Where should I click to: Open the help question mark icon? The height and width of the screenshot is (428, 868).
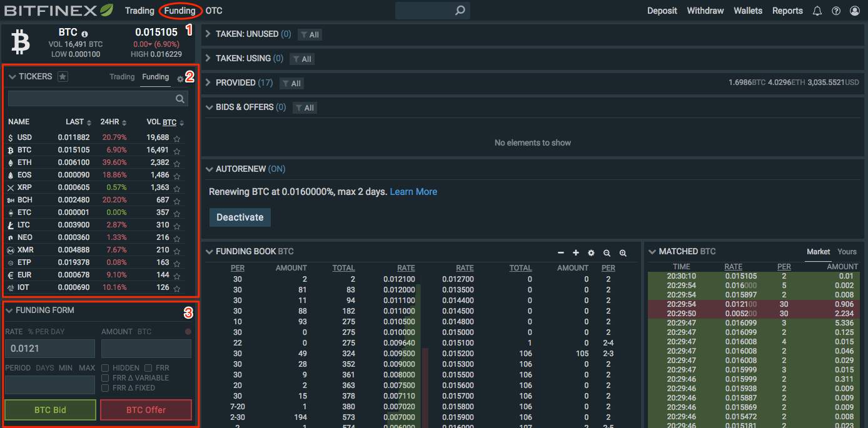pyautogui.click(x=836, y=11)
